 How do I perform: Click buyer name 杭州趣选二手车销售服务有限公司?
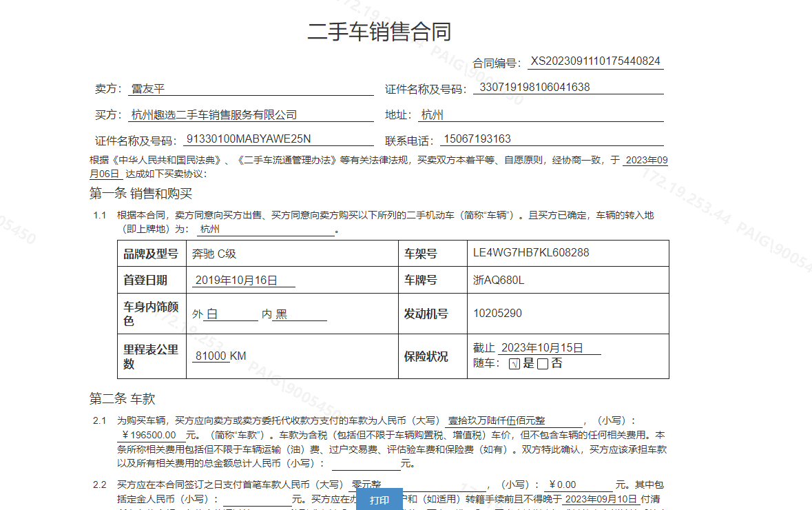click(214, 114)
